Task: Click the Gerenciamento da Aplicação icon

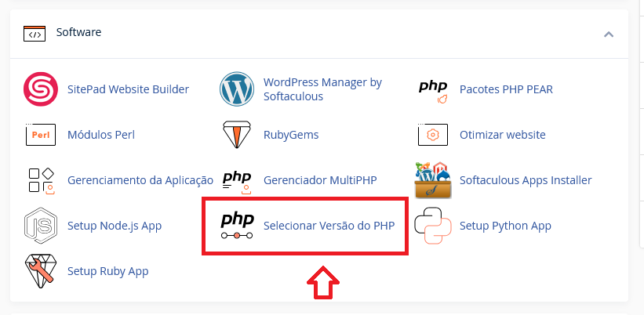Action: tap(40, 180)
